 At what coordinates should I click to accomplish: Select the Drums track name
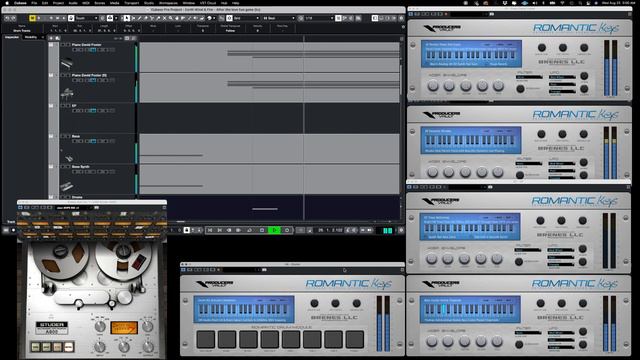(x=77, y=197)
